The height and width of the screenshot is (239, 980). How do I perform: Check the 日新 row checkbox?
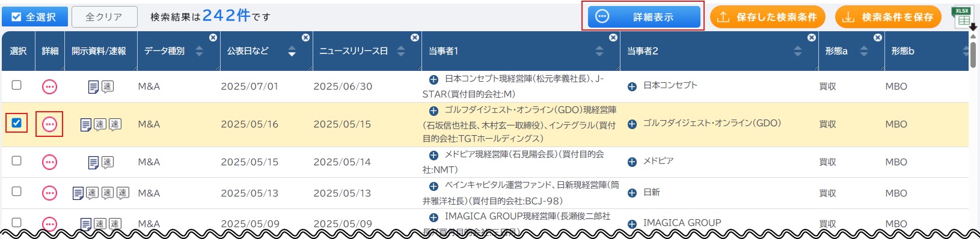pos(17,192)
